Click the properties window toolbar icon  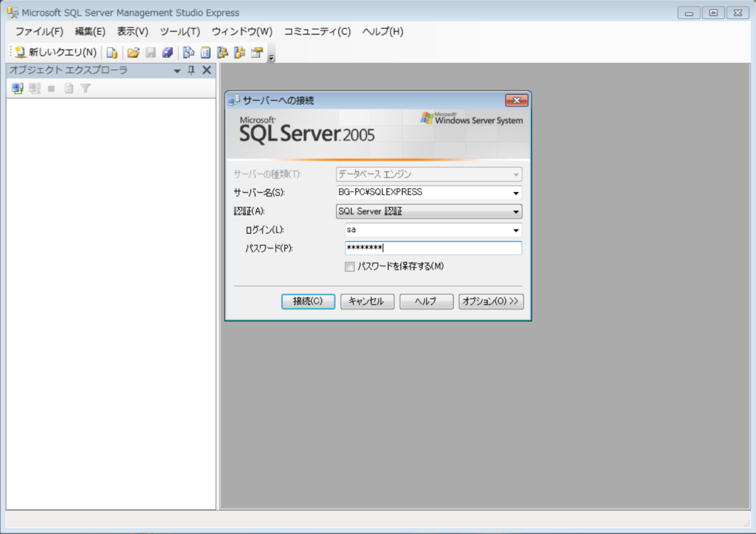[x=256, y=53]
